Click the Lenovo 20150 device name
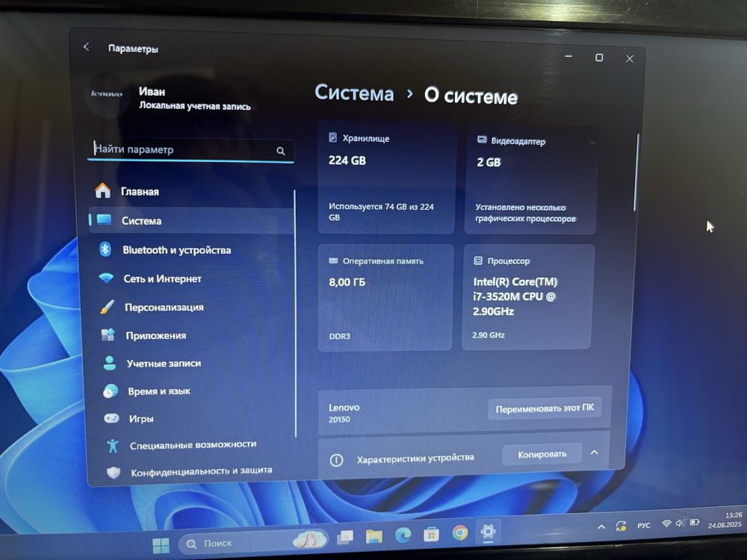This screenshot has height=560, width=747. click(344, 413)
